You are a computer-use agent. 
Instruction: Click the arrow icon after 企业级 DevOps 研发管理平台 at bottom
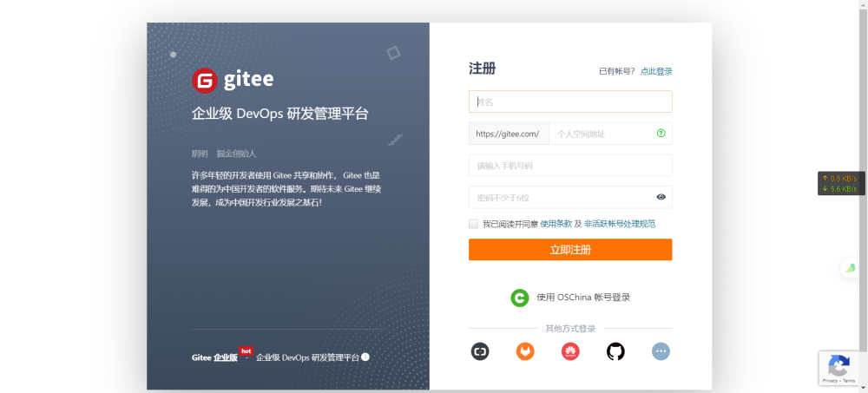coord(365,357)
